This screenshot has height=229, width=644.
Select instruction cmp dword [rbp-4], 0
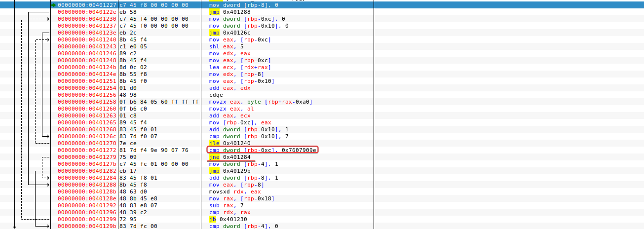tap(244, 226)
